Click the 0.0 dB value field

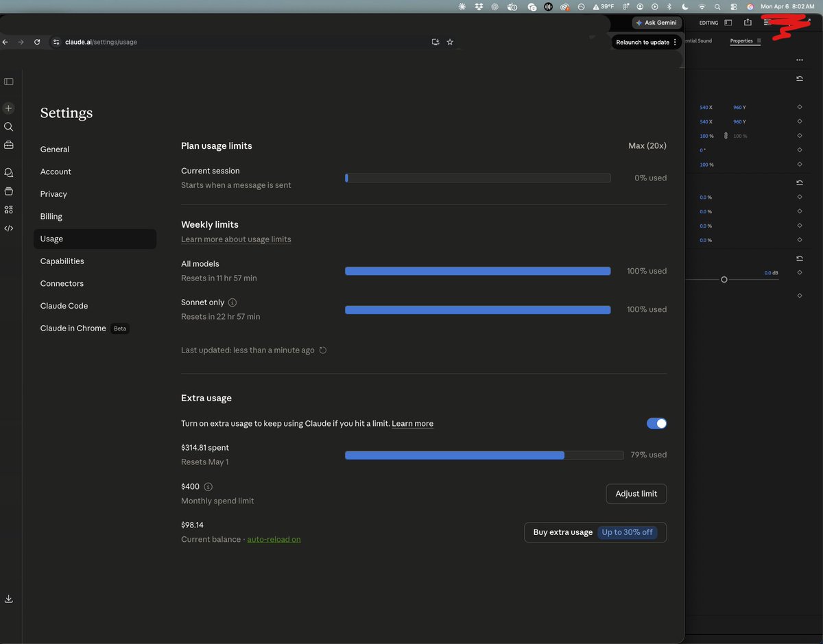(x=772, y=273)
